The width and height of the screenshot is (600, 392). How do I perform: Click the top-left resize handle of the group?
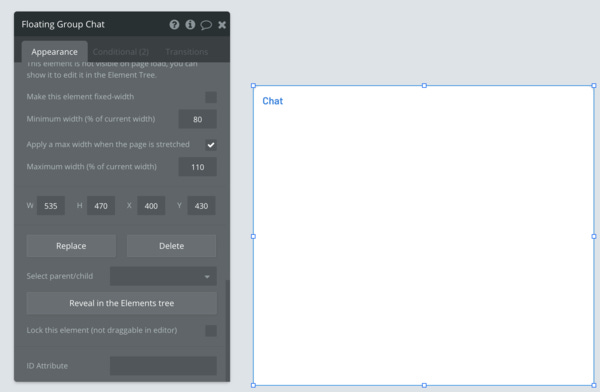(253, 86)
